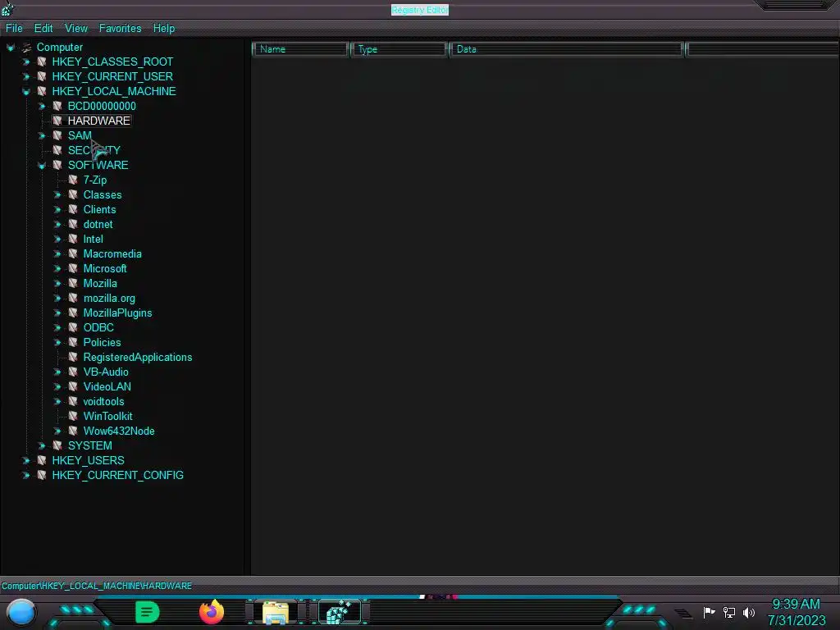Select the VB-Audio key
Viewport: 840px width, 630px height.
click(x=106, y=372)
